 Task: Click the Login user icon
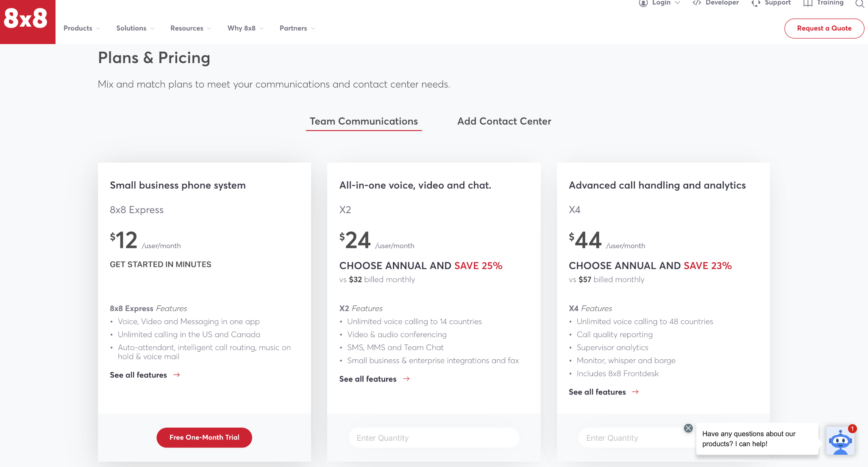click(643, 3)
